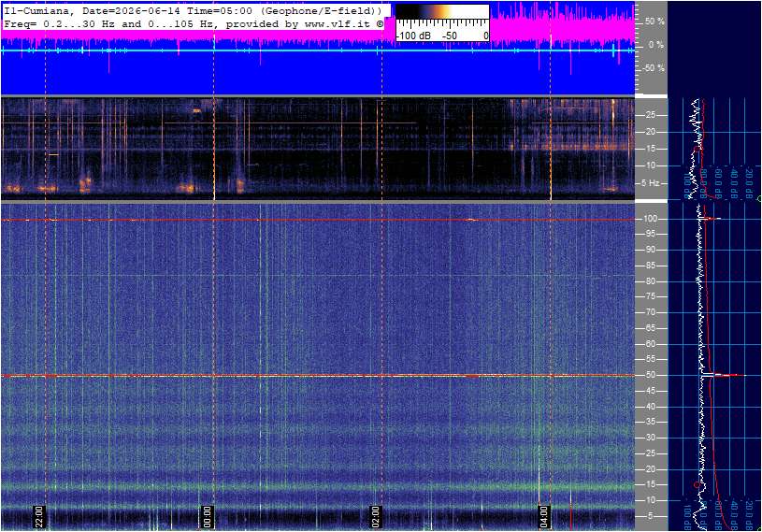Click the red circle marker near 15 Hz in lower spectrum plot
This screenshot has height=532, width=762.
click(697, 485)
